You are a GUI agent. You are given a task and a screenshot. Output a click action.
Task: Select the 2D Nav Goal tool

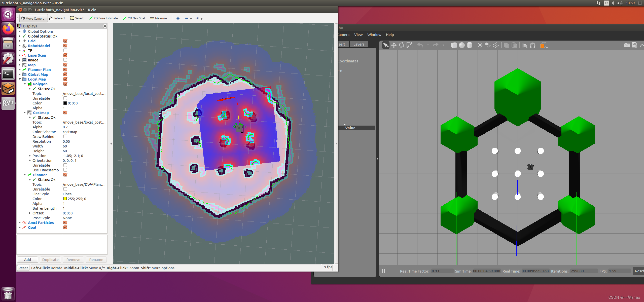[x=134, y=18]
